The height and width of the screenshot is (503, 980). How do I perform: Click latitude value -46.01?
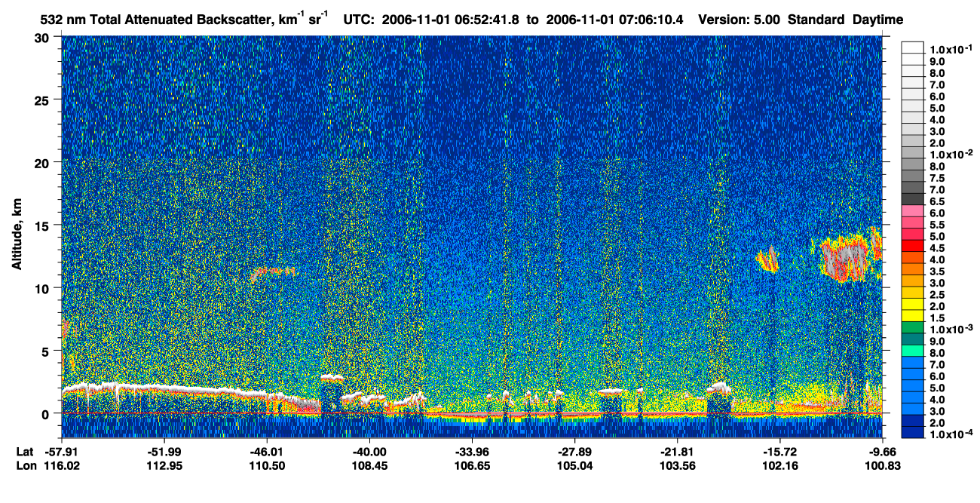pos(267,452)
